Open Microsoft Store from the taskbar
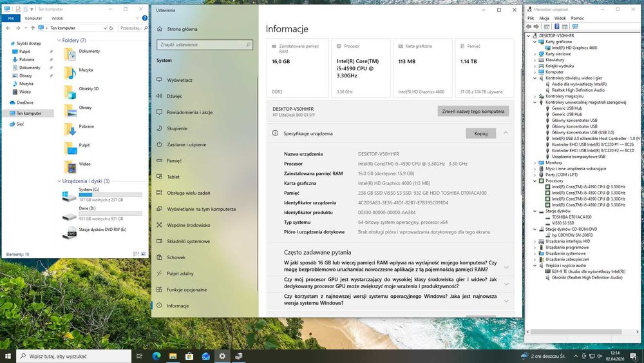The height and width of the screenshot is (363, 644). 189,357
